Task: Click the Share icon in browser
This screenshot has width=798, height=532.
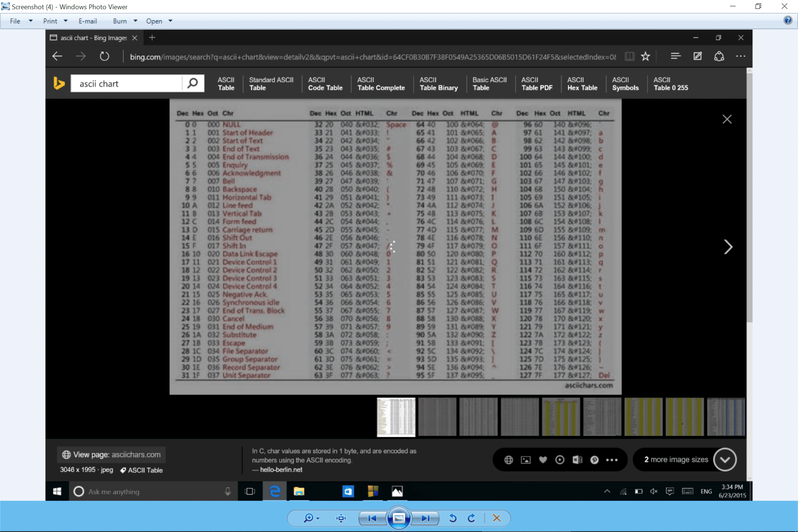Action: 719,56
